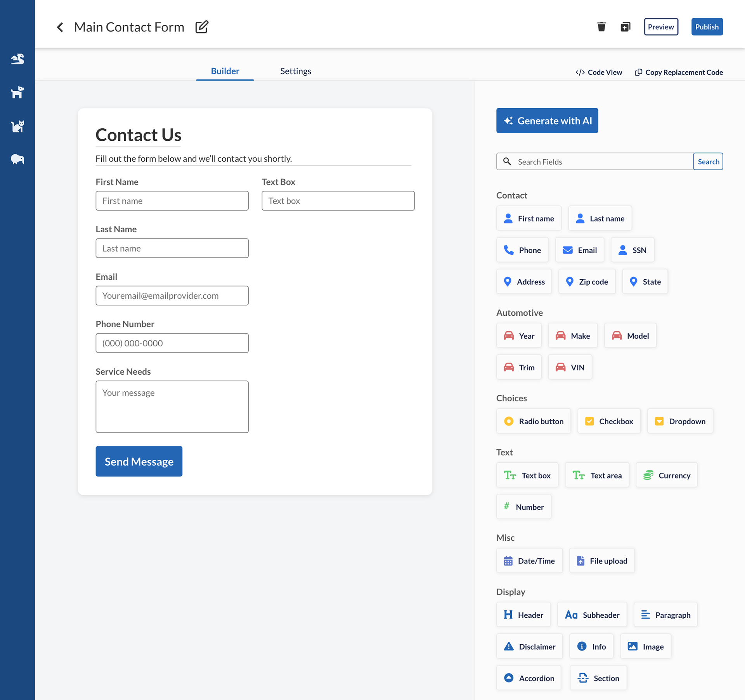
Task: Open the dog icon in left sidebar
Action: click(17, 92)
